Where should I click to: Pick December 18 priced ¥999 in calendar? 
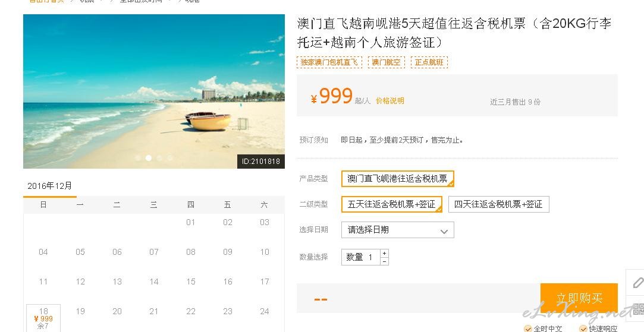click(x=43, y=318)
